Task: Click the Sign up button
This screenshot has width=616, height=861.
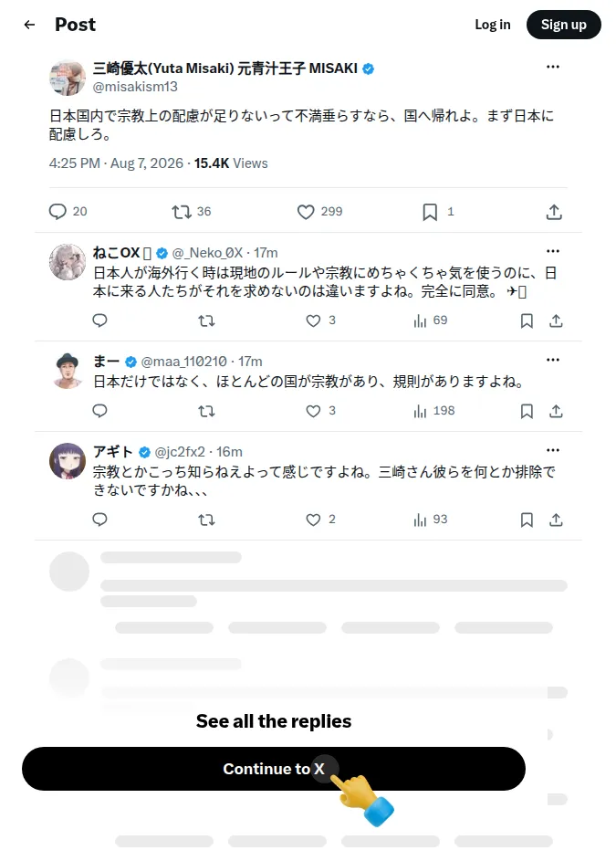Action: [x=564, y=25]
